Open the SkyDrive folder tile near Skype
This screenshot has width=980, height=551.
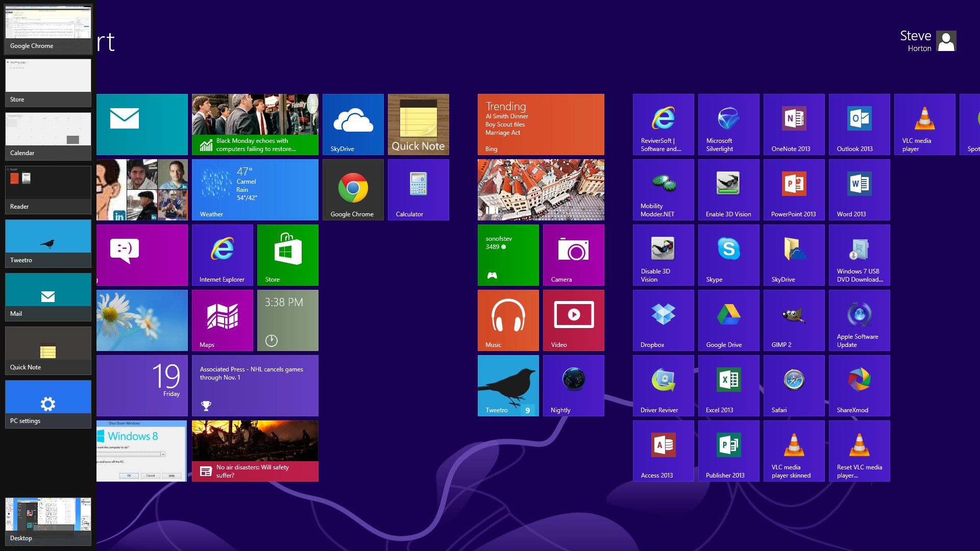[x=794, y=255]
